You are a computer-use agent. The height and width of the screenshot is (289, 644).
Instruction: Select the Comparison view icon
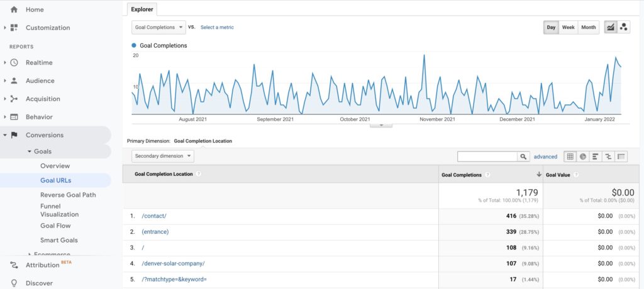[608, 156]
